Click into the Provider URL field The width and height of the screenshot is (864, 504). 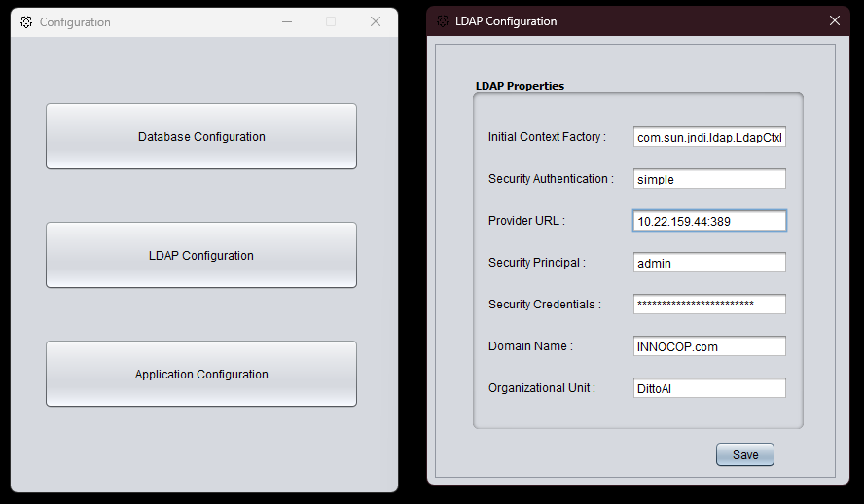(x=709, y=221)
